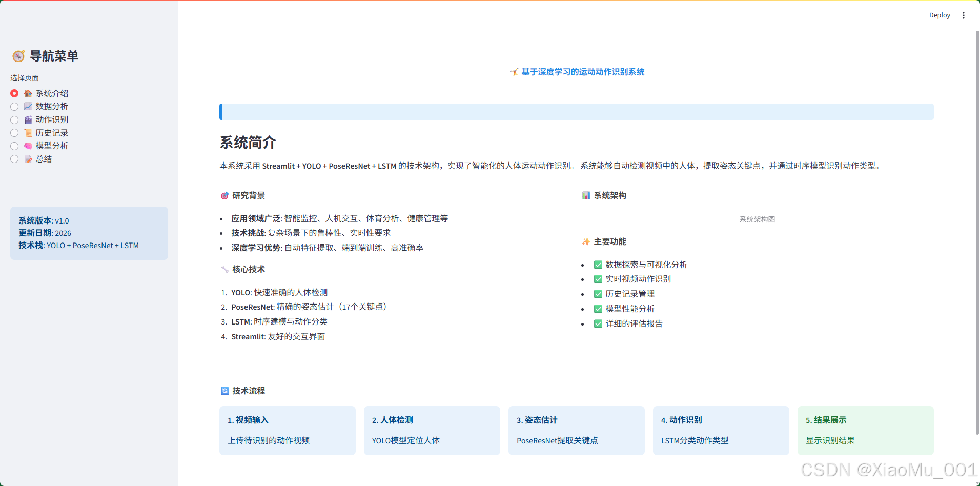This screenshot has height=486, width=980.
Task: Click the house icon beside 系统介绍
Action: (x=28, y=93)
